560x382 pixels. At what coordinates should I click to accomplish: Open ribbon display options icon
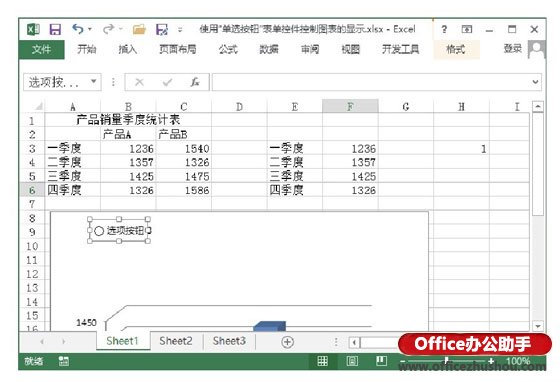tap(466, 29)
